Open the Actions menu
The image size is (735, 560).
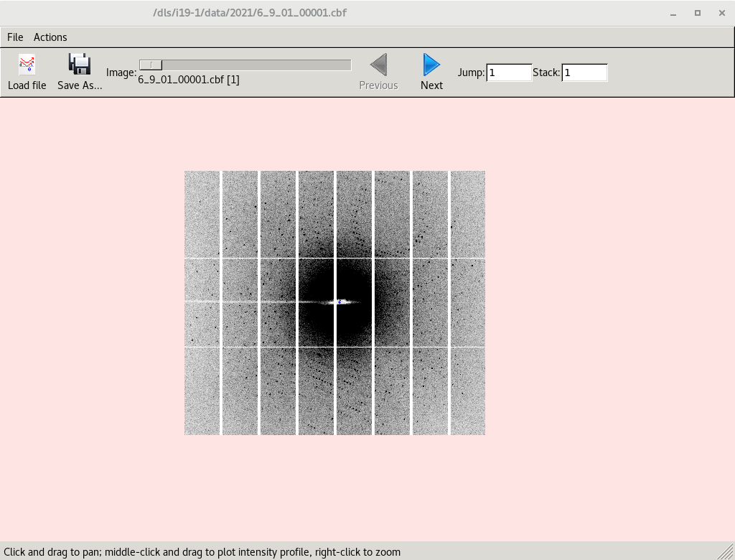[x=50, y=37]
